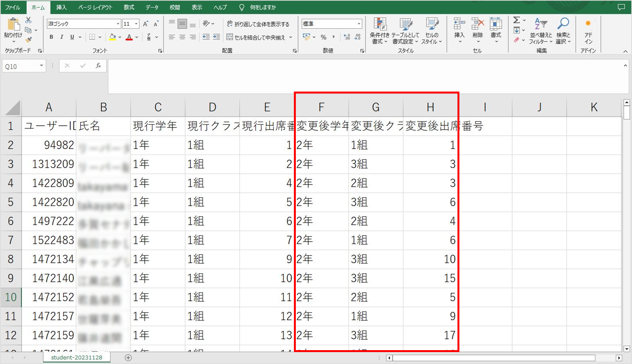Select the student-20231128 sheet tab
The width and height of the screenshot is (632, 364).
(76, 357)
